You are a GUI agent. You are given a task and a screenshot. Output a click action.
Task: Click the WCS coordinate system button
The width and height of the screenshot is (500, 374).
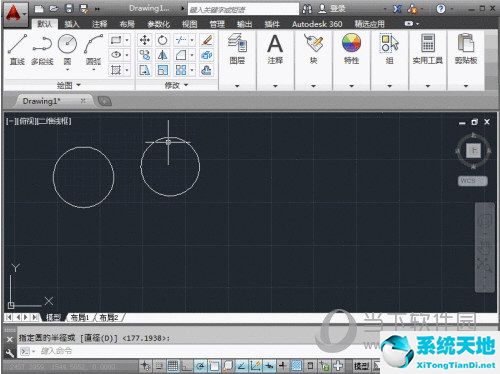472,181
